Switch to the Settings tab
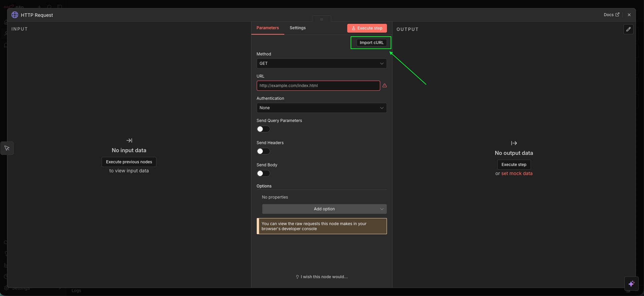 297,28
